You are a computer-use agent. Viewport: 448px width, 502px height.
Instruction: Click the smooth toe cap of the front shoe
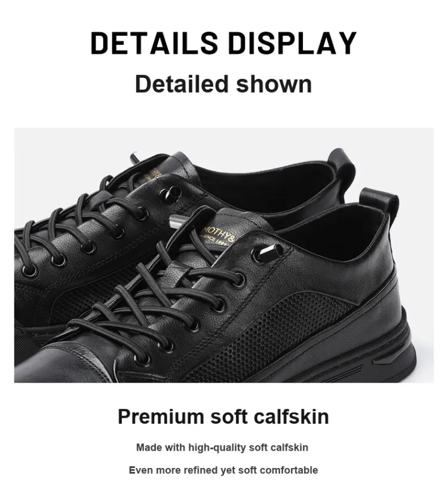(64, 365)
